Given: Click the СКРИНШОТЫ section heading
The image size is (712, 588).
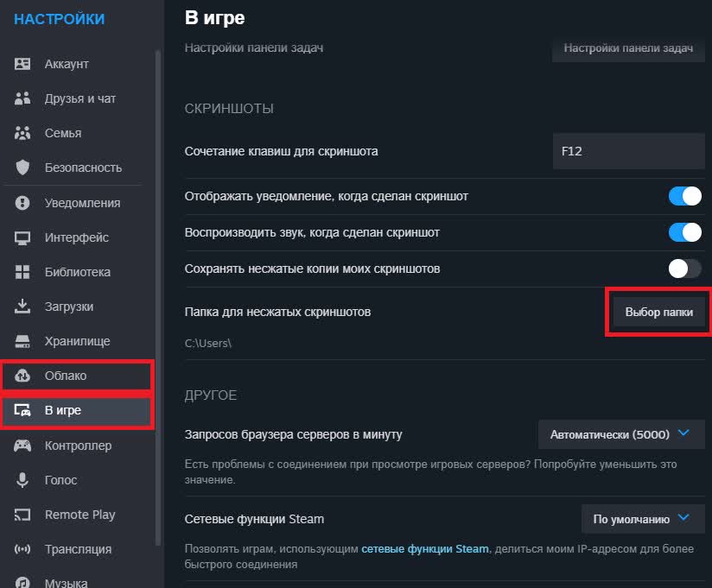Looking at the screenshot, I should click(229, 109).
